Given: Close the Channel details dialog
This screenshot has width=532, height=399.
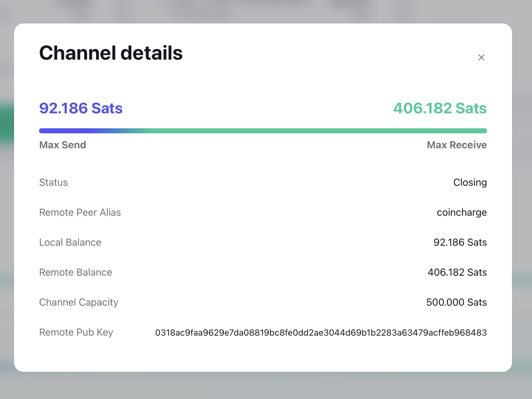Looking at the screenshot, I should (x=481, y=57).
